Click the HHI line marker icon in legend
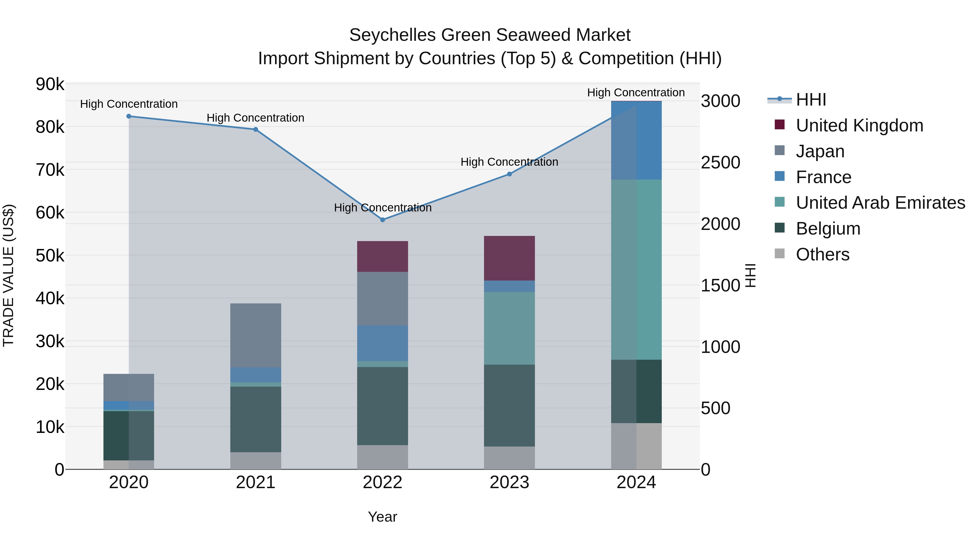 (780, 99)
